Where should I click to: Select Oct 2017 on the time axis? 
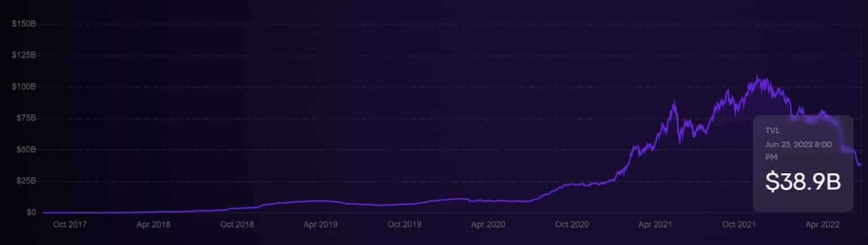[69, 225]
